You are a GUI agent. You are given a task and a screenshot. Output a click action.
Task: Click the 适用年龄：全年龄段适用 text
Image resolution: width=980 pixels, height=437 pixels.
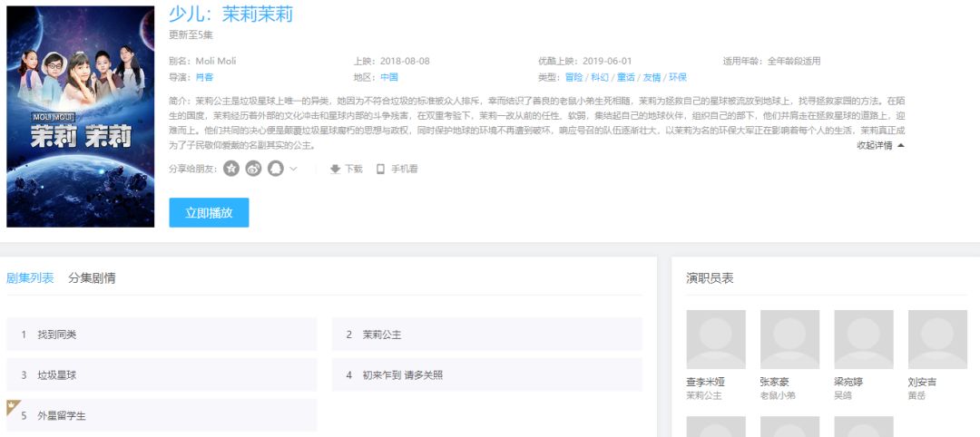[772, 61]
